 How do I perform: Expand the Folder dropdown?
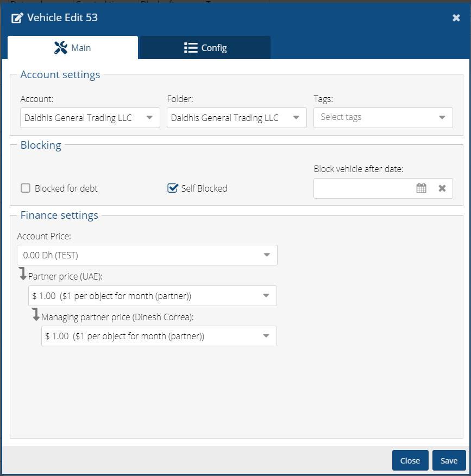tap(237, 118)
